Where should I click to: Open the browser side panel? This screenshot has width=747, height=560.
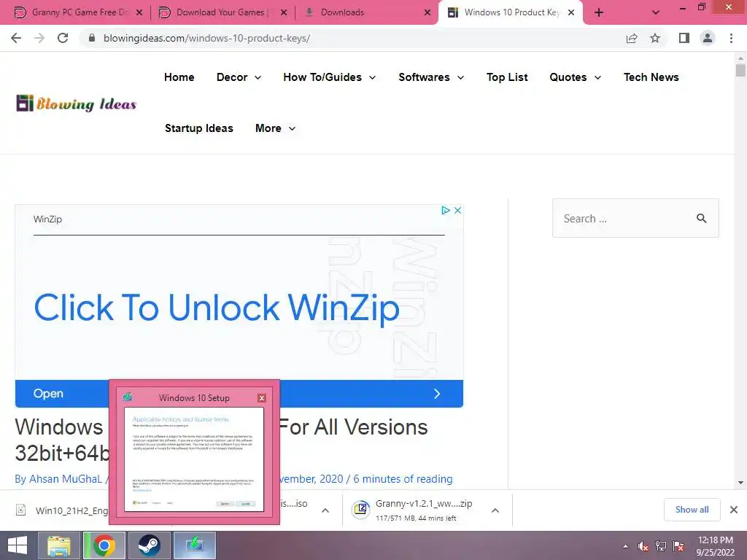click(684, 38)
